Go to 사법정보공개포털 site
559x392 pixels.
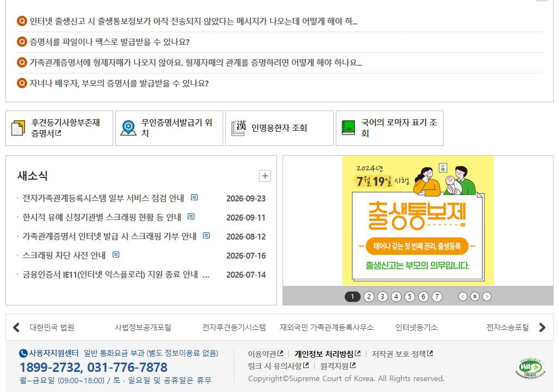[x=143, y=327]
